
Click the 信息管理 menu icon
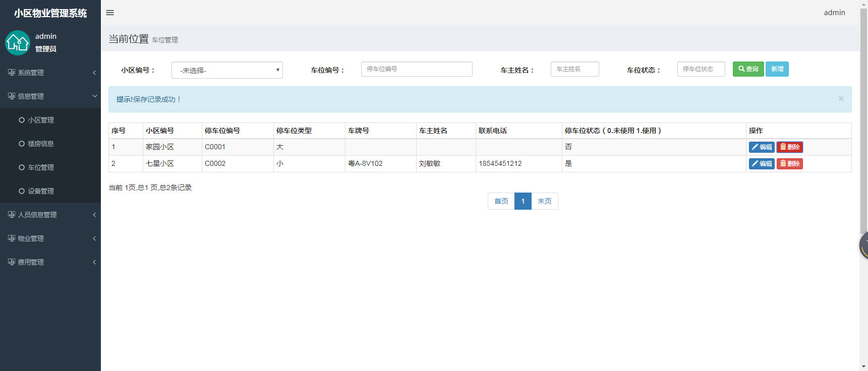pos(12,96)
